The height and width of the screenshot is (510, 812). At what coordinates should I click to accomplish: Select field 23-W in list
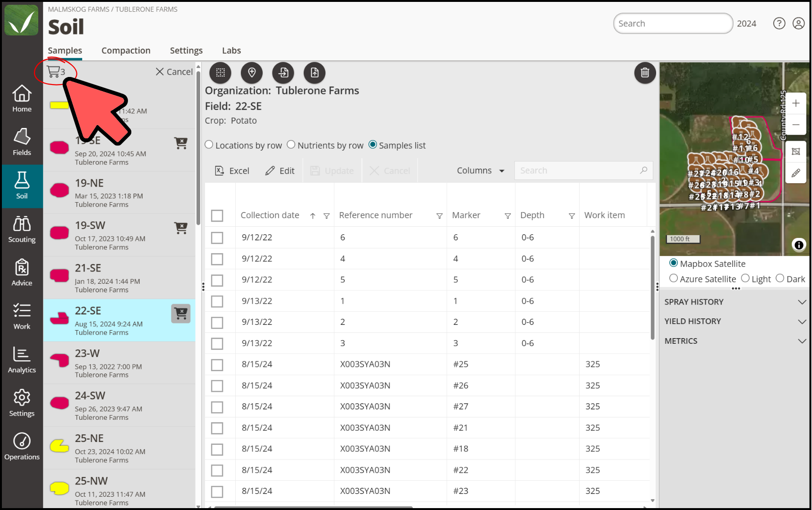(119, 363)
